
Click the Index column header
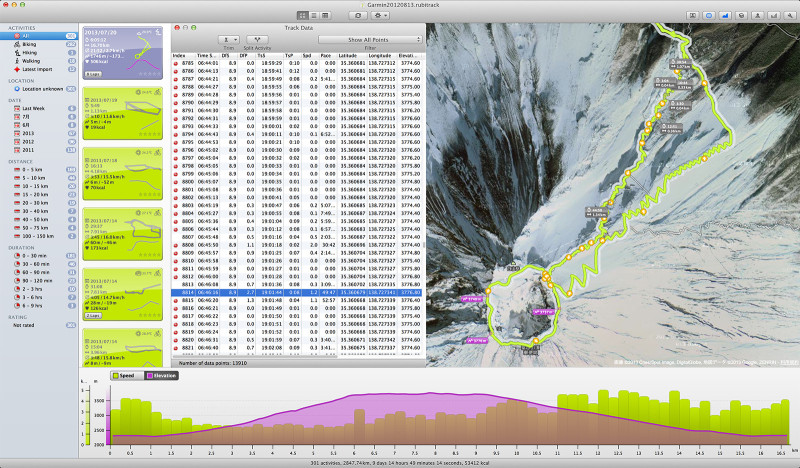180,55
